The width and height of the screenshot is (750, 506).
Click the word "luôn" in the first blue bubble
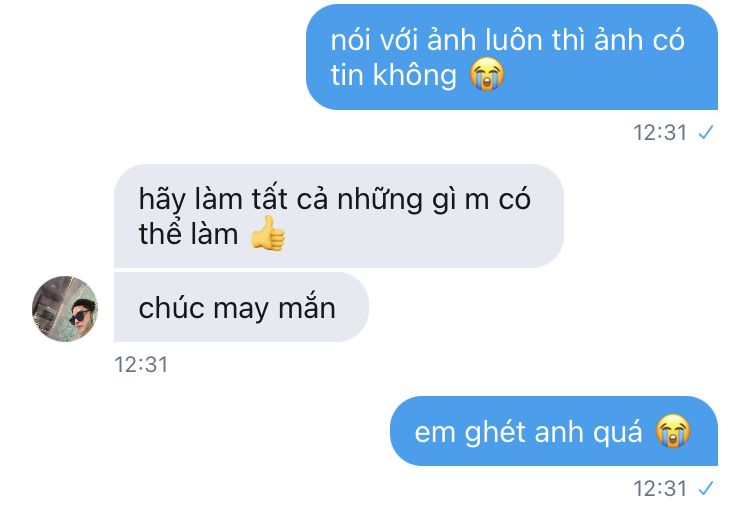pyautogui.click(x=514, y=39)
